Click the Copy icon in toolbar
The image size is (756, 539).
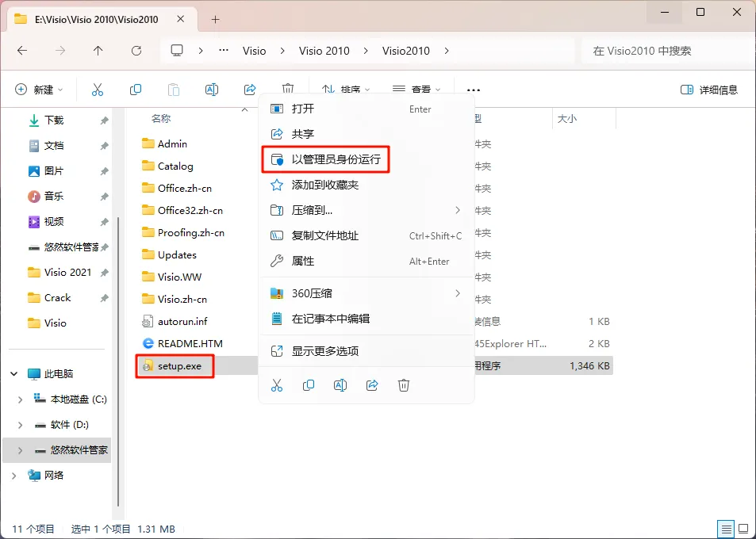136,90
